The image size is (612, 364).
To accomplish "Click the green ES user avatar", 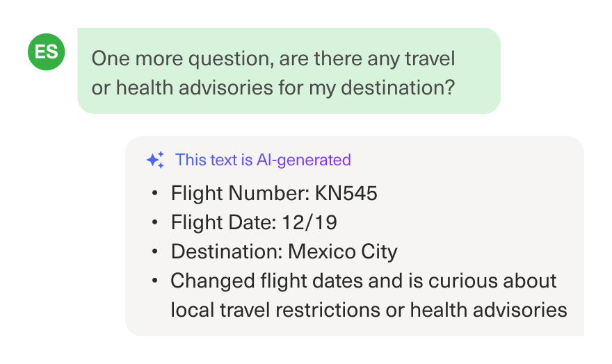I will click(46, 53).
